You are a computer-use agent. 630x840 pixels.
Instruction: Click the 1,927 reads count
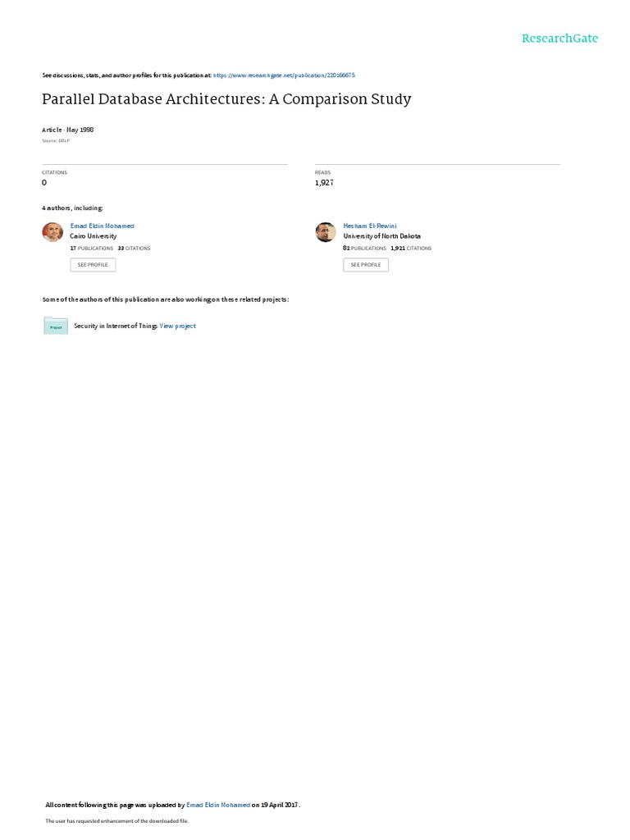[324, 183]
